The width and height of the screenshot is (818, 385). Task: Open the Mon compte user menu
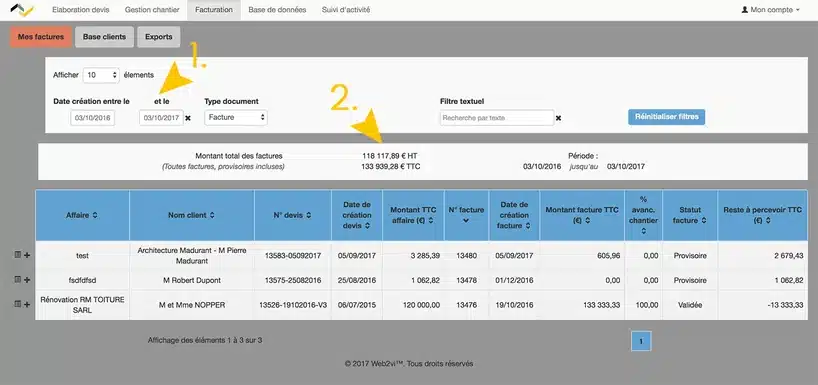pos(771,10)
